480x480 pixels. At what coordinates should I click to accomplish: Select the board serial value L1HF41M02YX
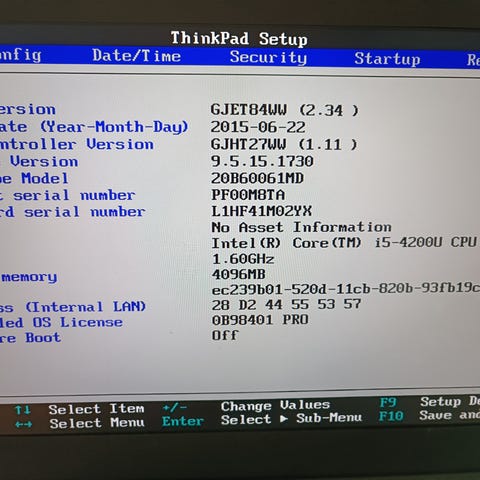click(x=262, y=211)
